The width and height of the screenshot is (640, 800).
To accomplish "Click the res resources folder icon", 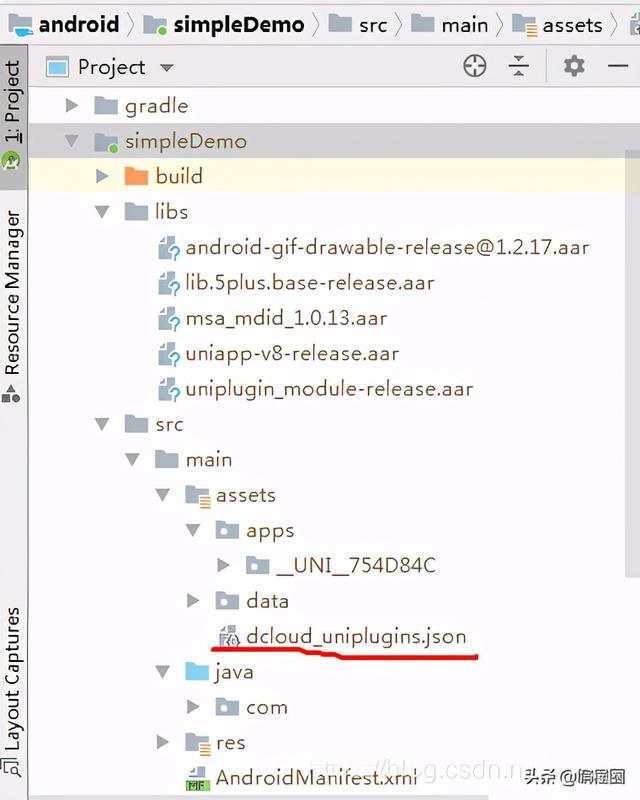I will (x=198, y=743).
